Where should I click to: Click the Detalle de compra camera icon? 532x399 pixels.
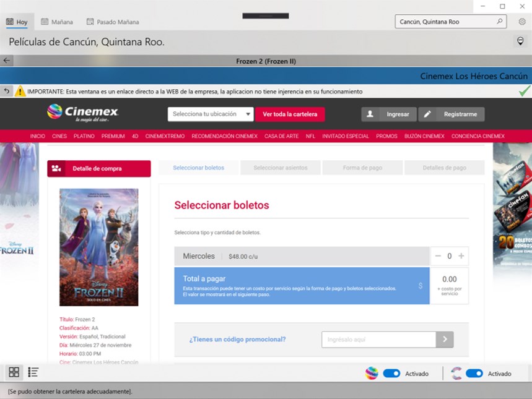click(x=56, y=168)
